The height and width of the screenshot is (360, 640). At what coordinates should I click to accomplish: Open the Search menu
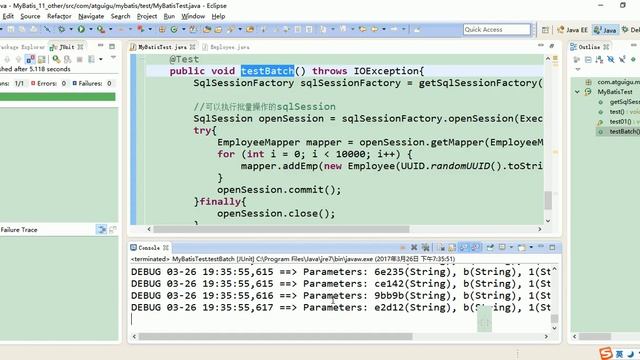click(120, 16)
